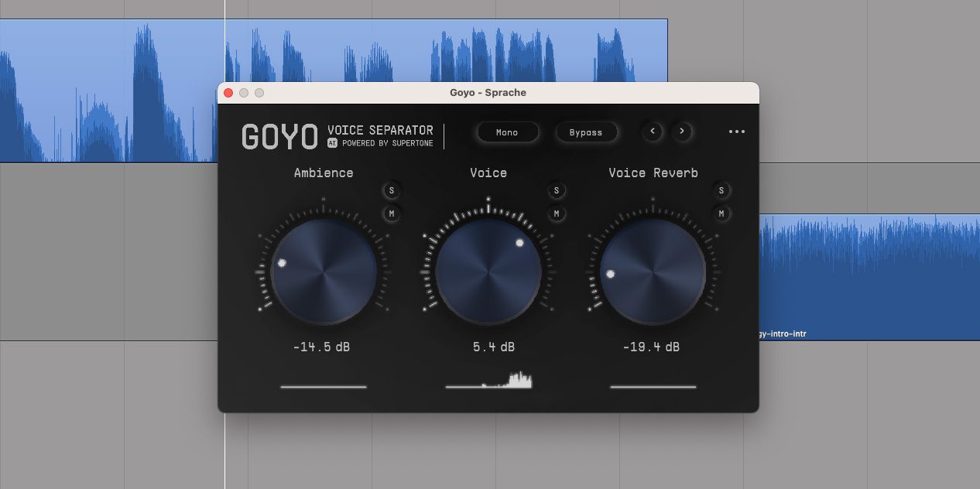Click the Voice level meter display
Viewport: 980px width, 489px height.
489,379
